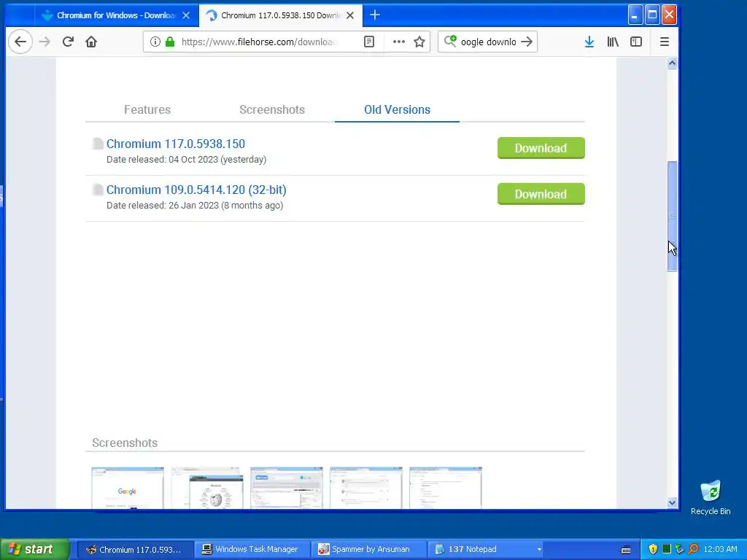Viewport: 747px width, 560px height.
Task: Open the third screenshot thumbnail
Action: (x=286, y=488)
